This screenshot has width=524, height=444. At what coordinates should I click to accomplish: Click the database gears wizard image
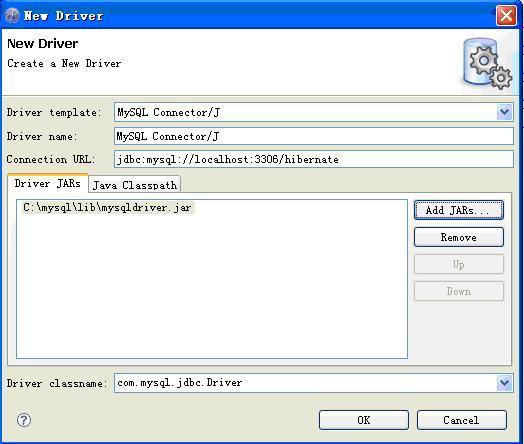487,63
